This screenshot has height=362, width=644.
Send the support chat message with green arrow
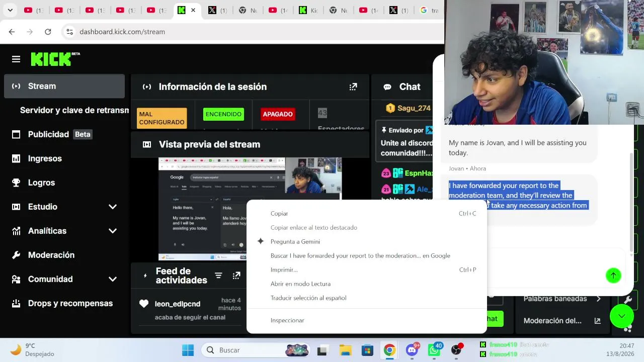click(613, 276)
